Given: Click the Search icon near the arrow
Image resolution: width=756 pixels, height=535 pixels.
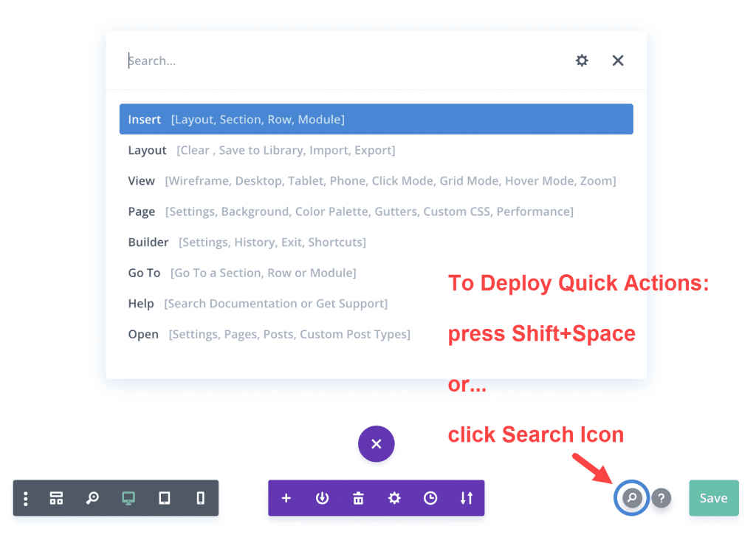Looking at the screenshot, I should 631,498.
